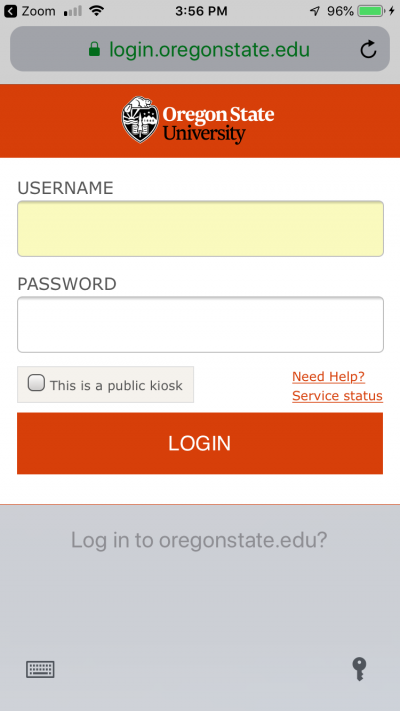Image resolution: width=400 pixels, height=711 pixels.
Task: Check the 'This is a public kiosk' box
Action: point(36,383)
